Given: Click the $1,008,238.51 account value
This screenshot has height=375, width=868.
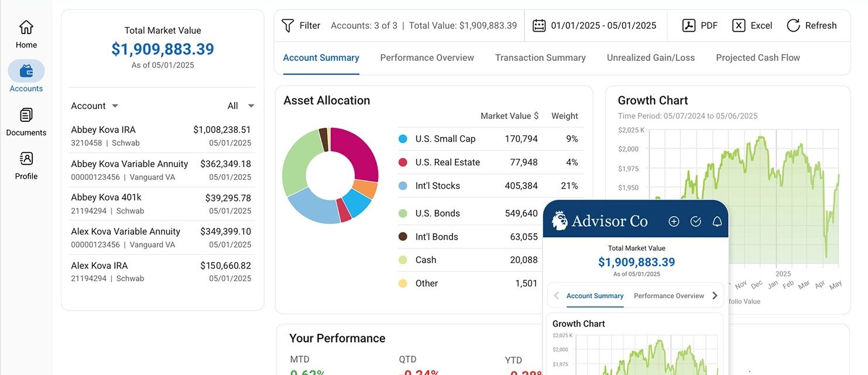Looking at the screenshot, I should coord(222,130).
